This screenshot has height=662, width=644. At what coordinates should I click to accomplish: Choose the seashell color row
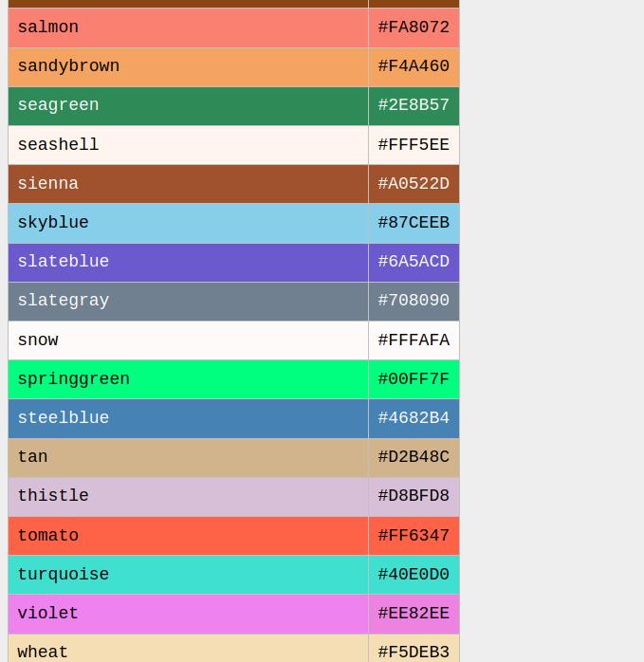click(188, 145)
